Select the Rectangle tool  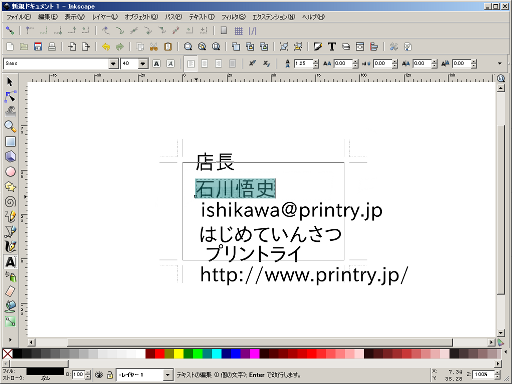point(10,142)
